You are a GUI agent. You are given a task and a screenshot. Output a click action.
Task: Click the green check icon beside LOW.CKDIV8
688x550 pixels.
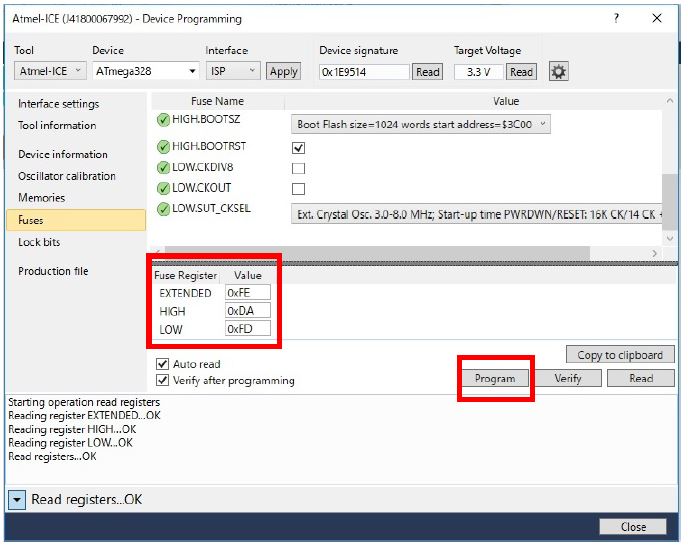[x=163, y=167]
